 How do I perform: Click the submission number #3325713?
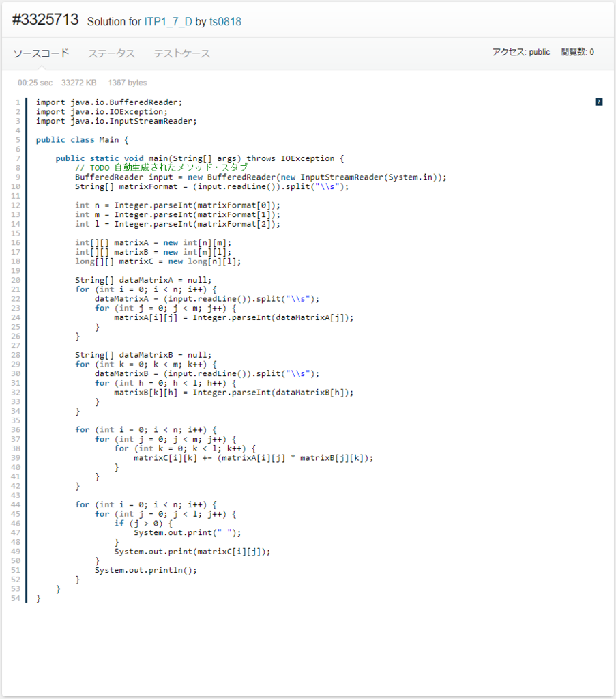tap(46, 20)
